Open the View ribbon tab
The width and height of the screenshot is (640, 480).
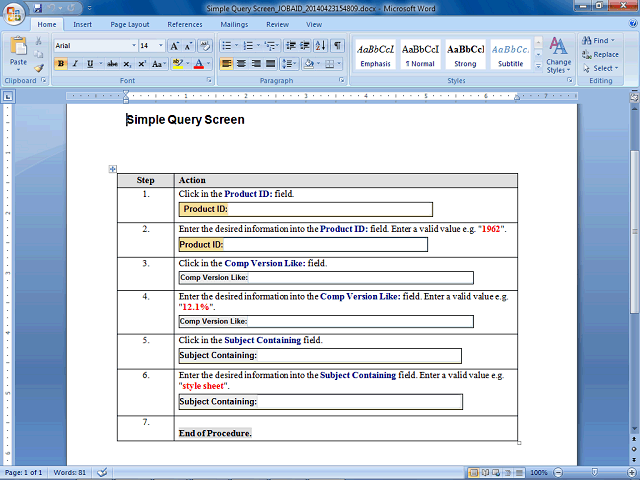coord(314,24)
